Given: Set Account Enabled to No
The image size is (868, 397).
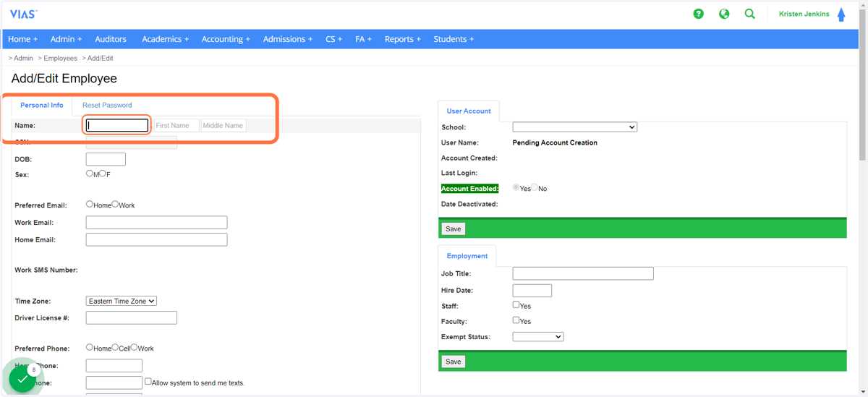Looking at the screenshot, I should (534, 187).
